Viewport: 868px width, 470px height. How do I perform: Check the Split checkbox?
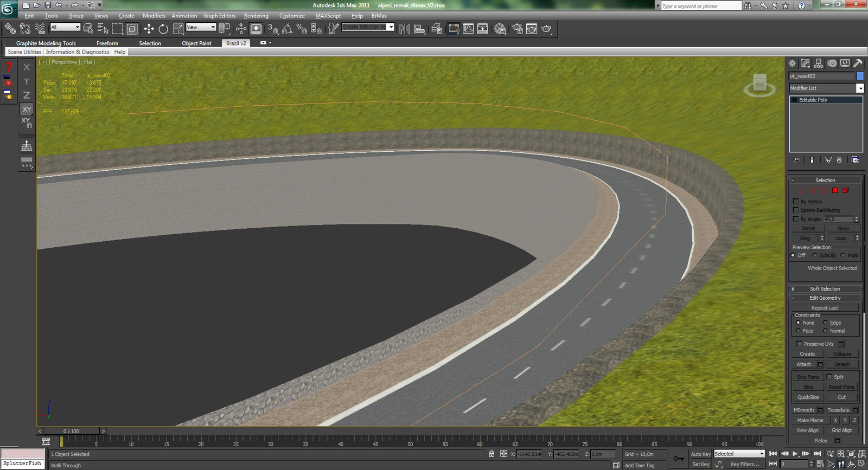click(x=829, y=377)
